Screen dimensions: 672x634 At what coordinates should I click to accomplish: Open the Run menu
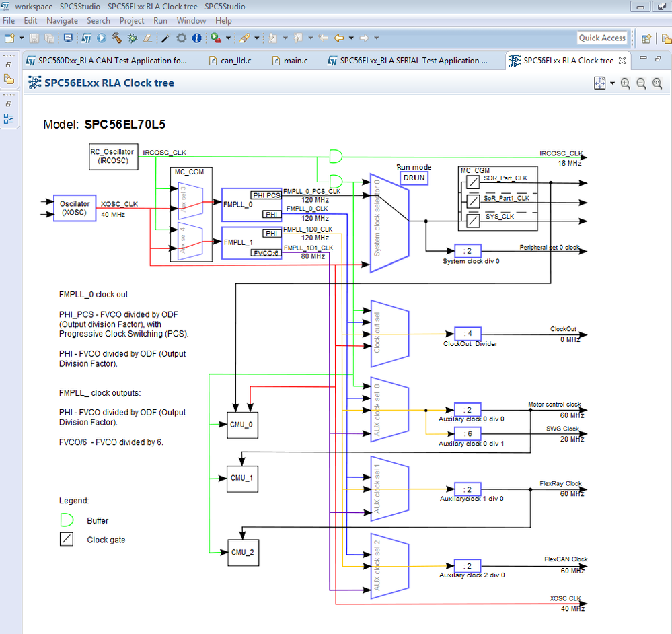pos(160,21)
